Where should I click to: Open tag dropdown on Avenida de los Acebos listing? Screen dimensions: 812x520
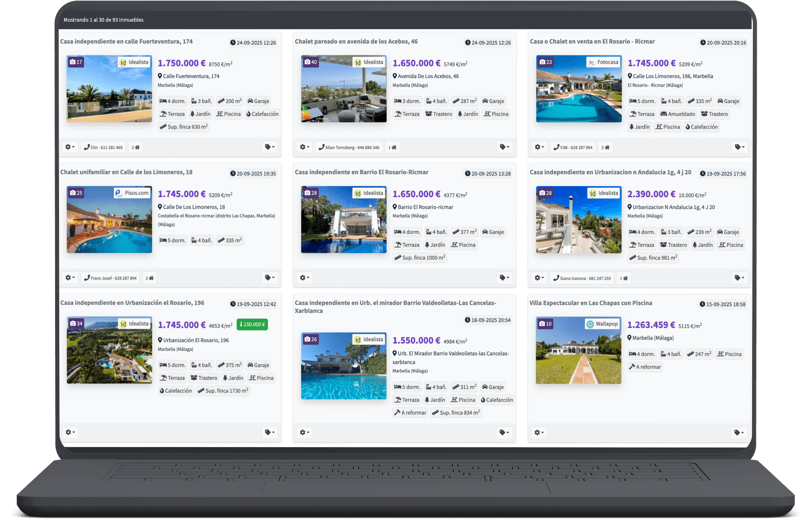coord(505,147)
